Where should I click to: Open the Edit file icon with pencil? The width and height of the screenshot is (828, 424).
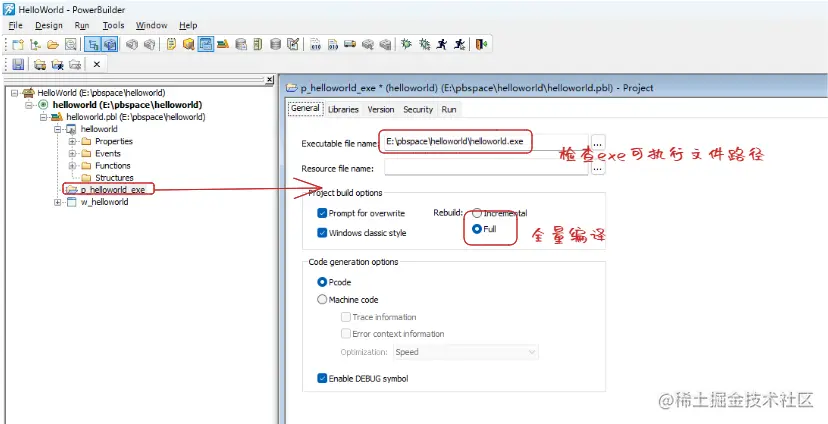(293, 44)
